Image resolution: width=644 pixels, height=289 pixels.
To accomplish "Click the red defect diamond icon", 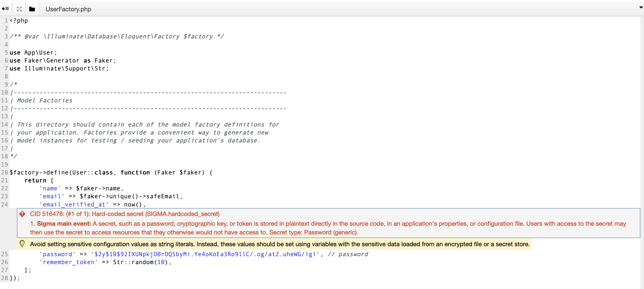I will point(22,214).
